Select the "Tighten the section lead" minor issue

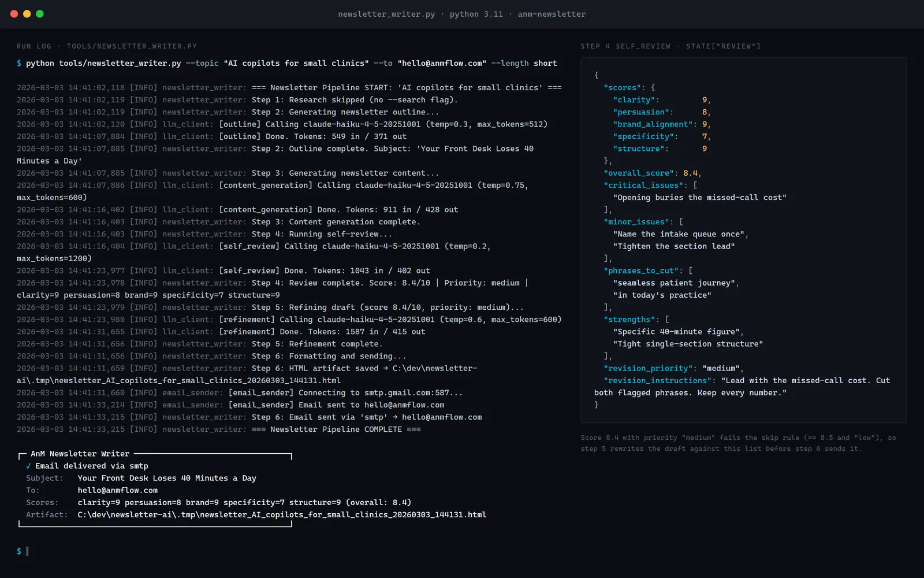674,246
